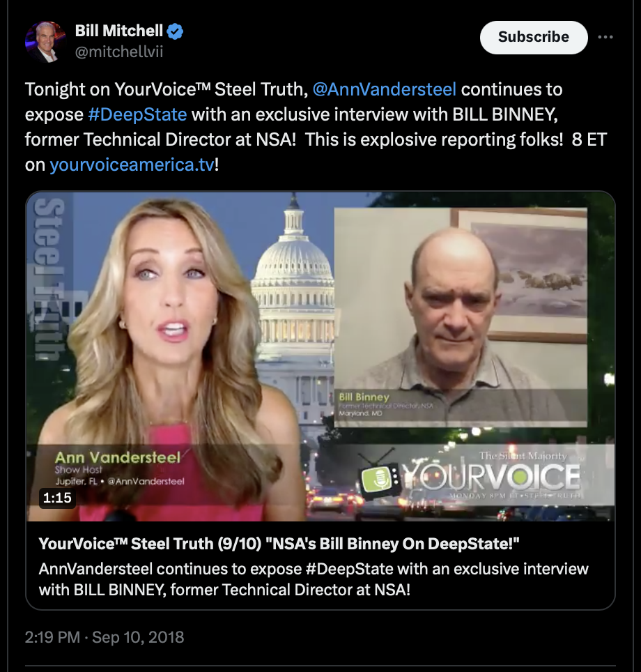This screenshot has height=672, width=641.
Task: Click the 1:15 video duration badge
Action: pos(57,498)
